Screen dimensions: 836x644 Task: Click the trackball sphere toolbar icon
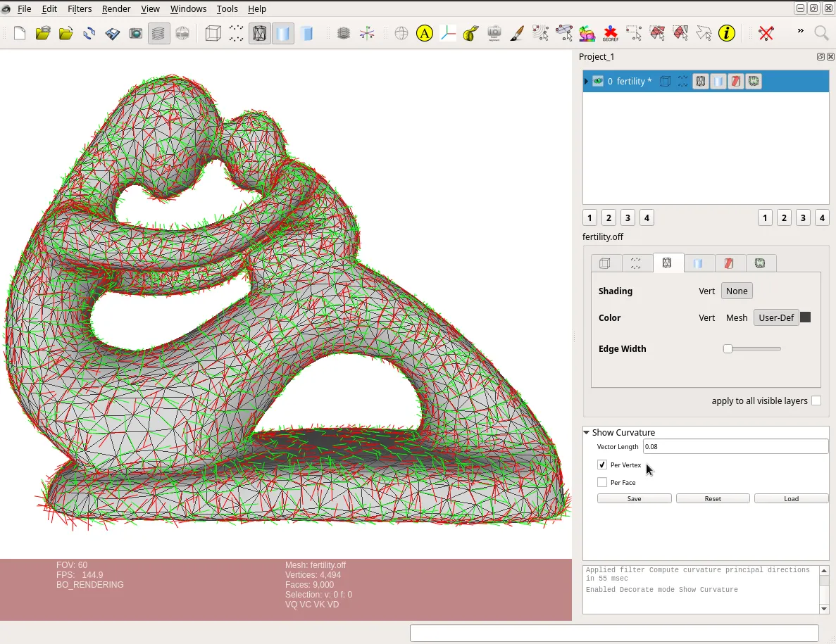(x=401, y=33)
